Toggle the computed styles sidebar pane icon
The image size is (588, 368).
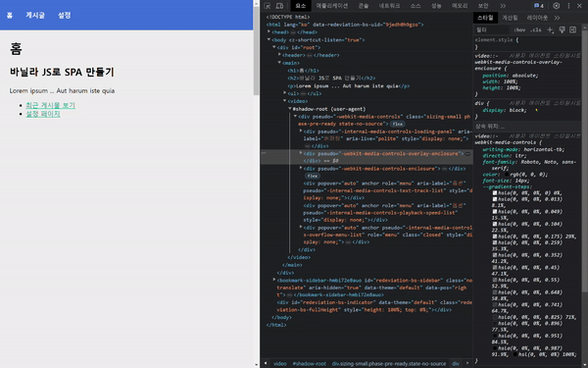(572, 30)
